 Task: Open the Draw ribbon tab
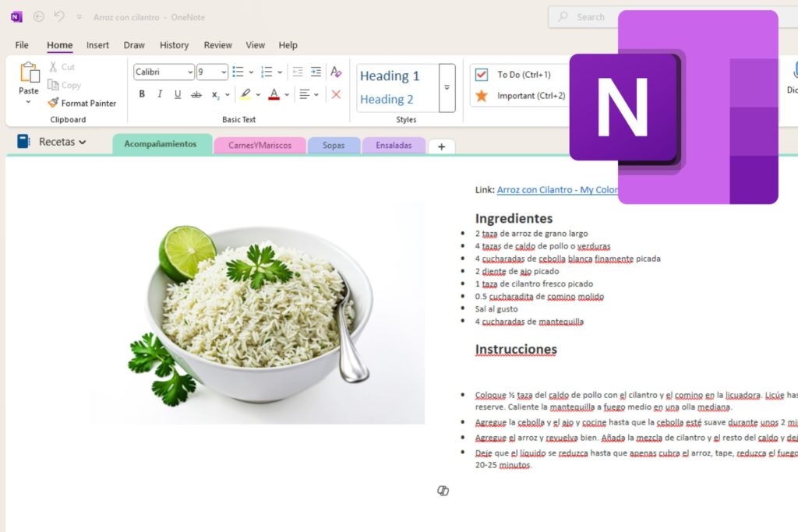[133, 44]
